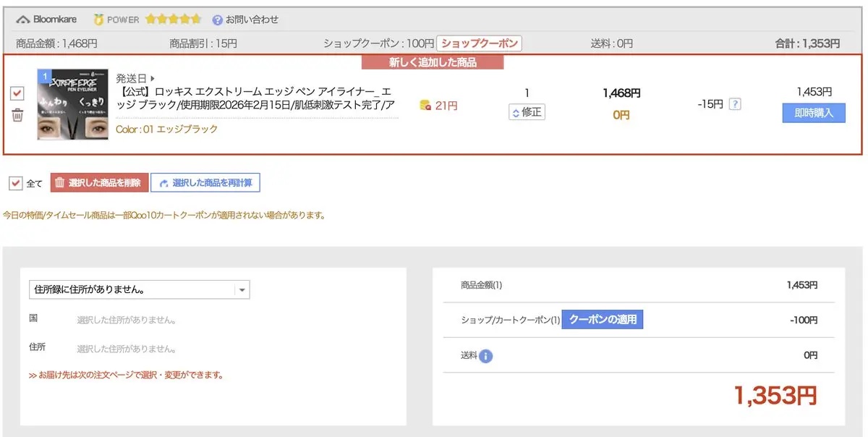Expand the 発送日 arrow
The height and width of the screenshot is (437, 868).
click(153, 78)
